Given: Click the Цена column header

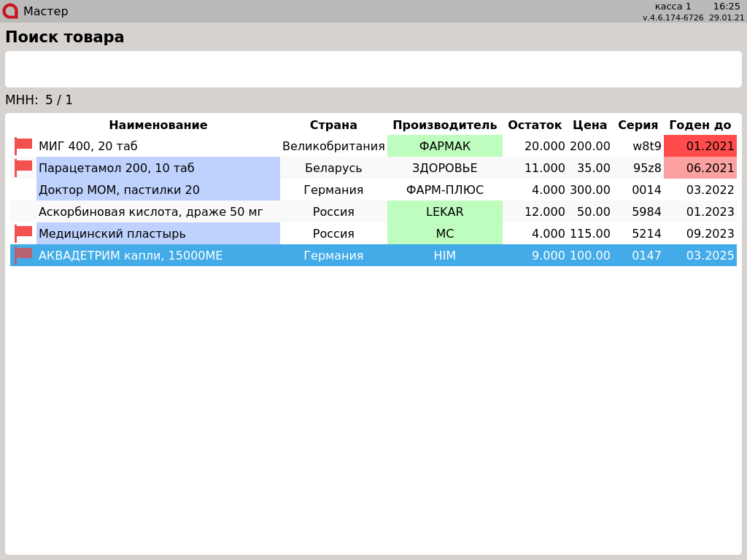Looking at the screenshot, I should coord(589,125).
